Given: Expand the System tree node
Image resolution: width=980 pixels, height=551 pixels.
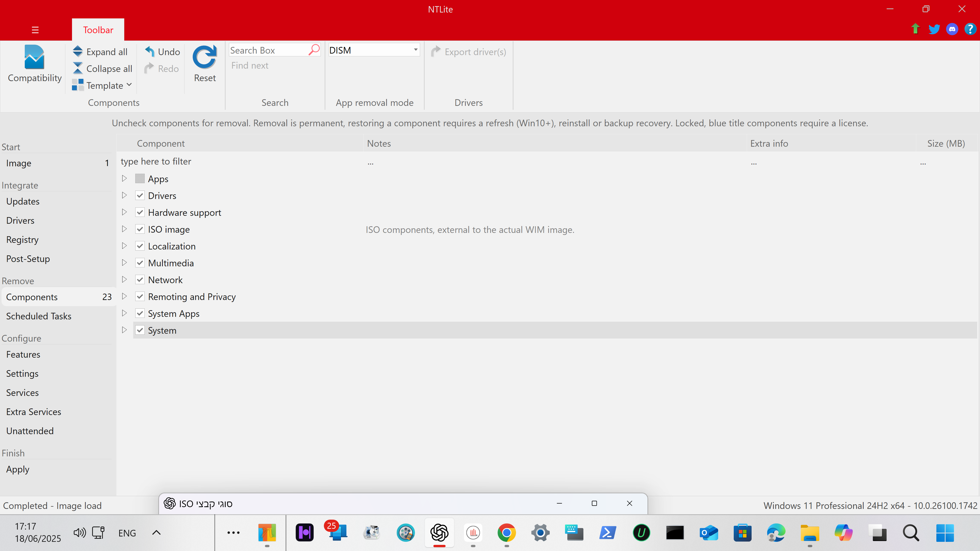Looking at the screenshot, I should click(124, 330).
